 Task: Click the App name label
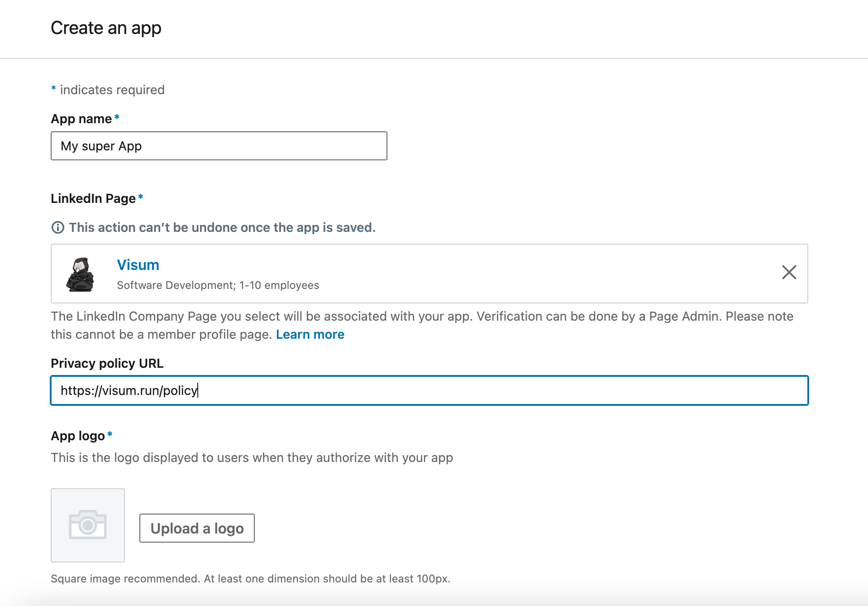pos(81,119)
